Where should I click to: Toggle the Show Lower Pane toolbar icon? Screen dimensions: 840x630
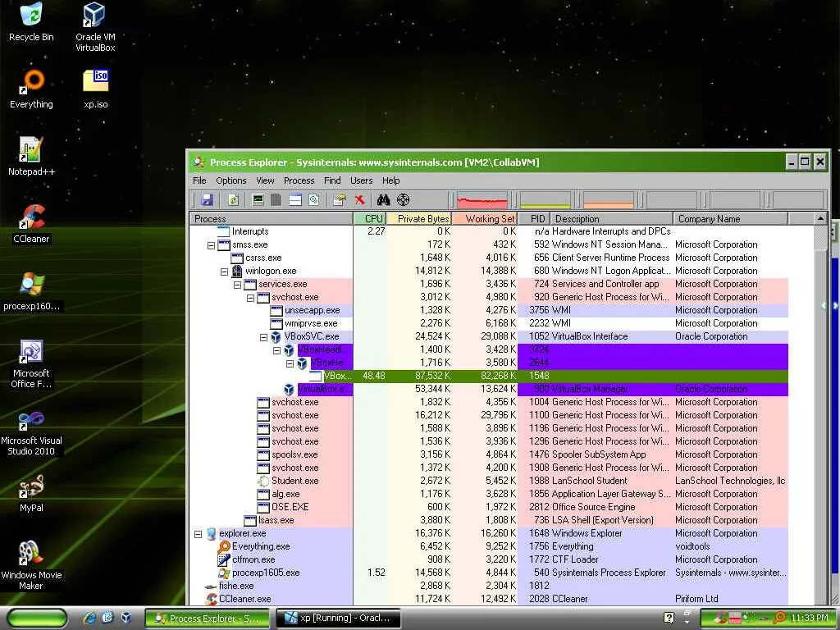point(295,200)
